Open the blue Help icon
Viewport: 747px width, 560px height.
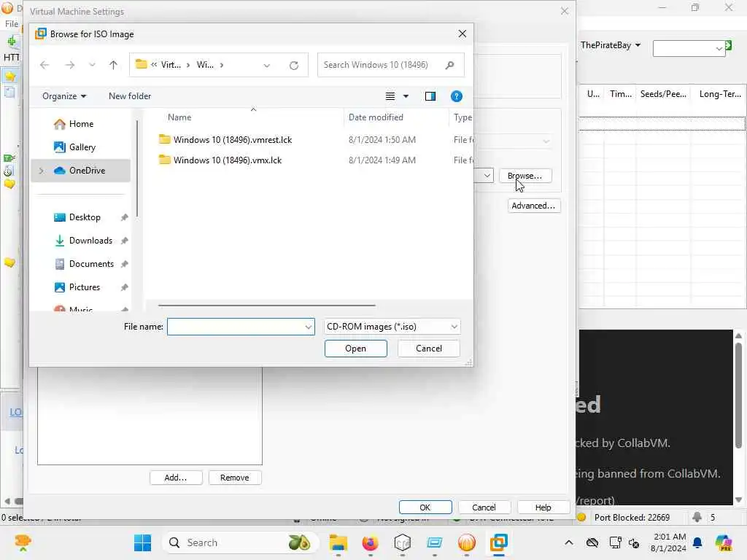pos(457,96)
